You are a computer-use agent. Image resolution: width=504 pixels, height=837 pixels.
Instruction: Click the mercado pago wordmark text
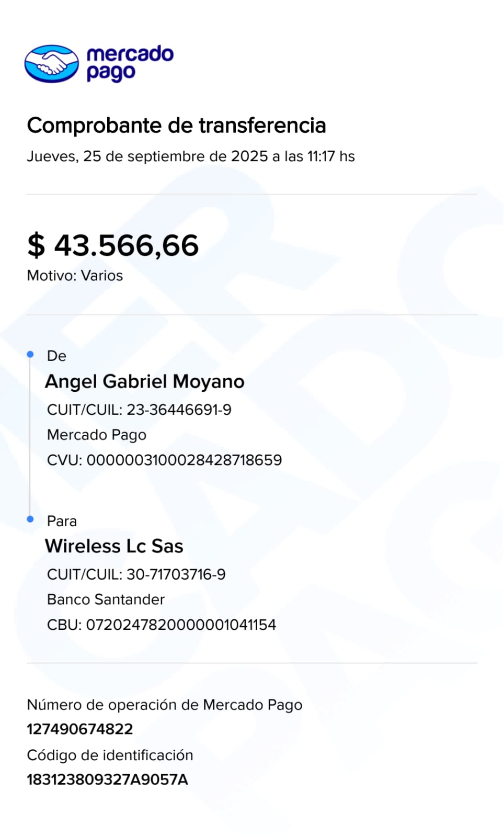pyautogui.click(x=130, y=63)
